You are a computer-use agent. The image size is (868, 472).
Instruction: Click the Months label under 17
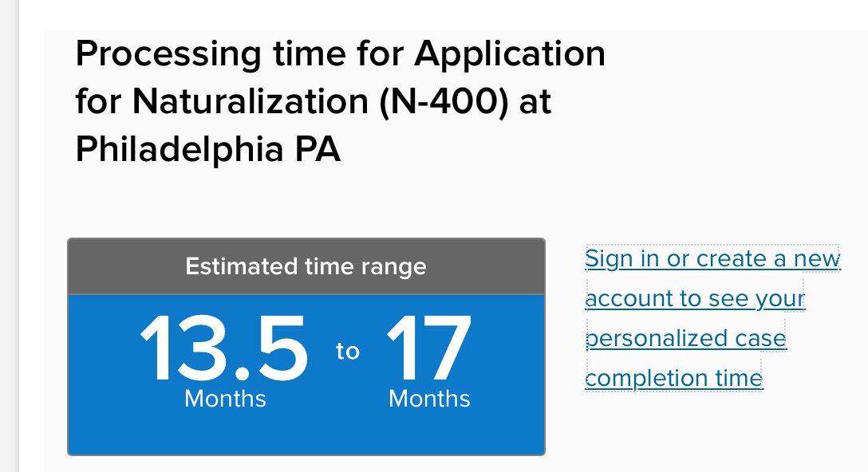[429, 399]
